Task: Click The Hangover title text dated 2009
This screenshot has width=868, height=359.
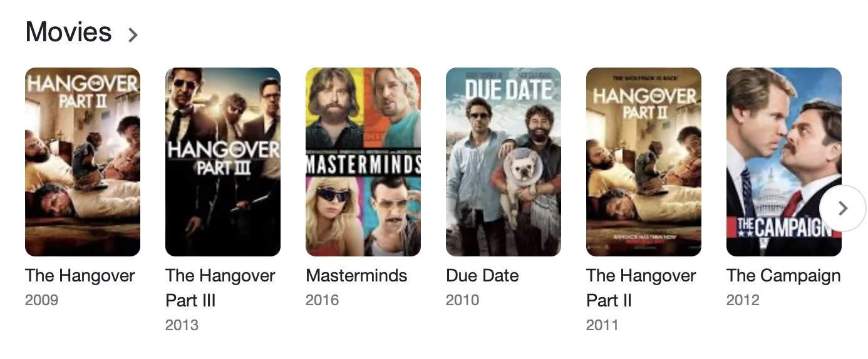Action: (x=80, y=276)
